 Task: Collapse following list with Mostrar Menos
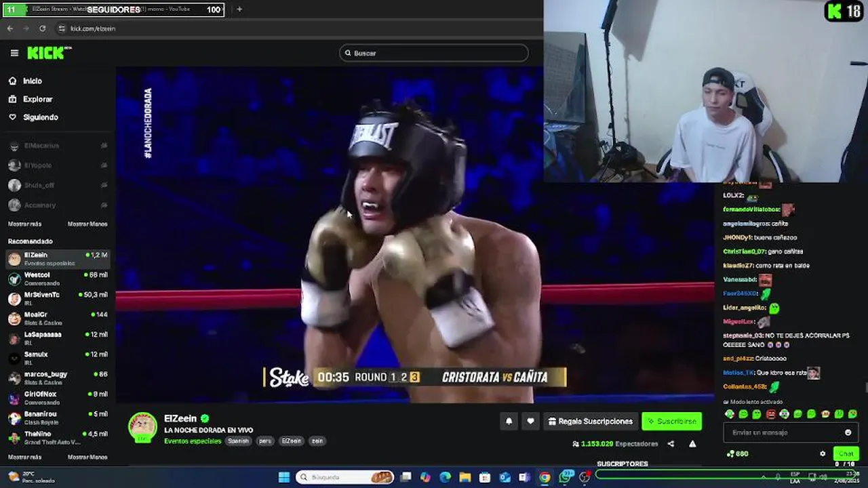point(87,224)
